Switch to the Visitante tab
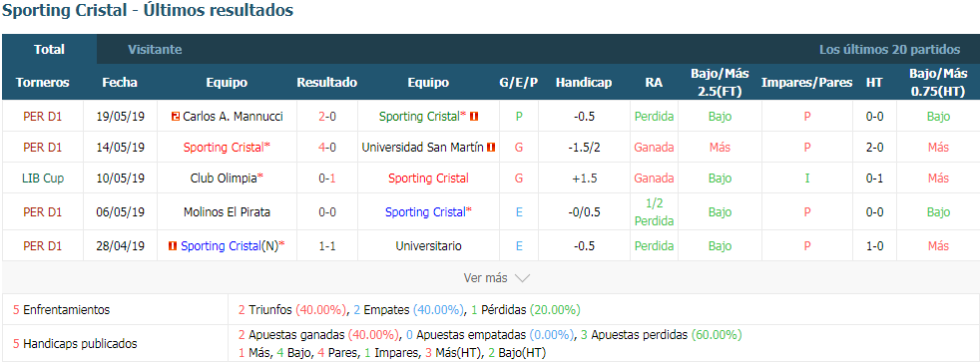Screen dimensions: 980x362 [x=155, y=49]
